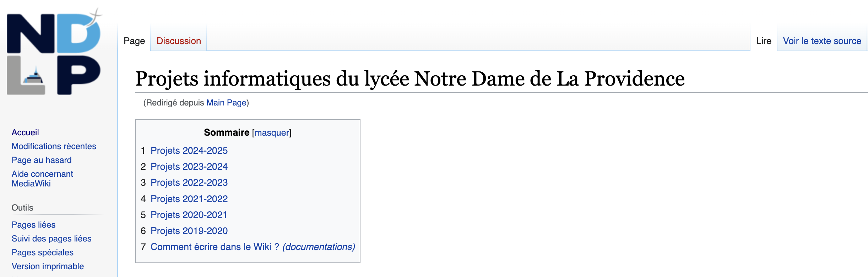Load a Page au hasard

point(42,160)
